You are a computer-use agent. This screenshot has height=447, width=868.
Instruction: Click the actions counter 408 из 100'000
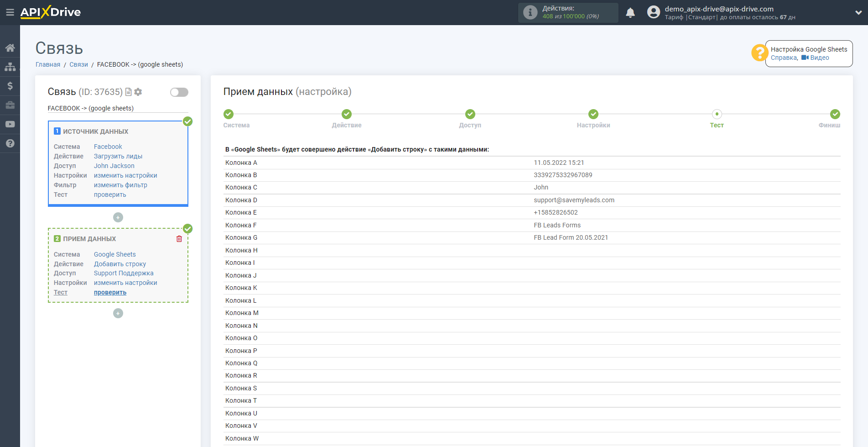pyautogui.click(x=571, y=16)
